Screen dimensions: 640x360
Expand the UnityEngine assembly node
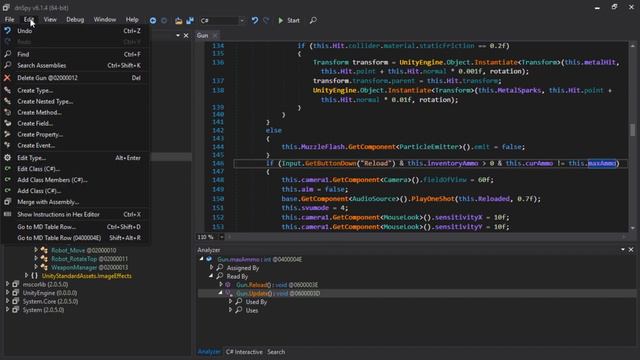7,293
